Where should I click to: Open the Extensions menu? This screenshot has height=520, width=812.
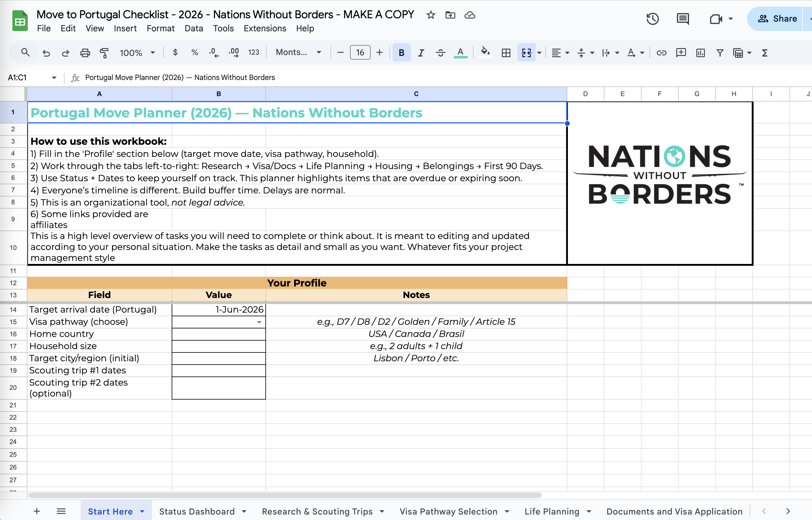[x=264, y=28]
